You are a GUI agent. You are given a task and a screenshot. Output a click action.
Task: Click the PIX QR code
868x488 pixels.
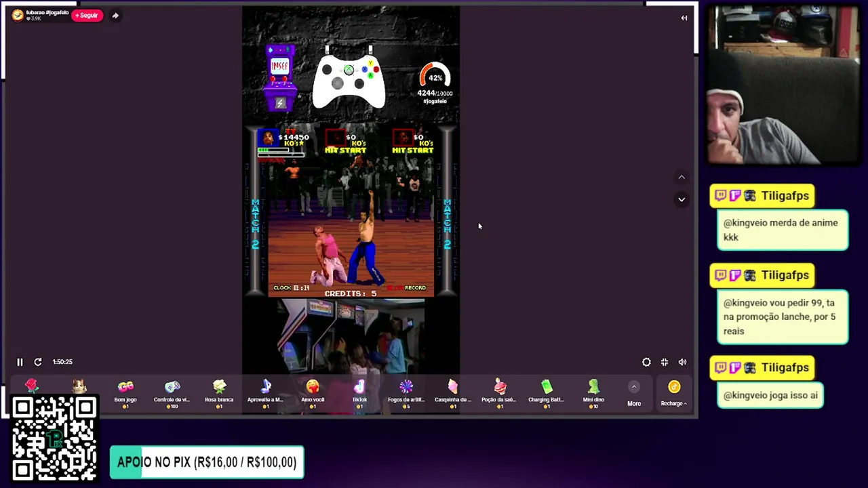(54, 439)
